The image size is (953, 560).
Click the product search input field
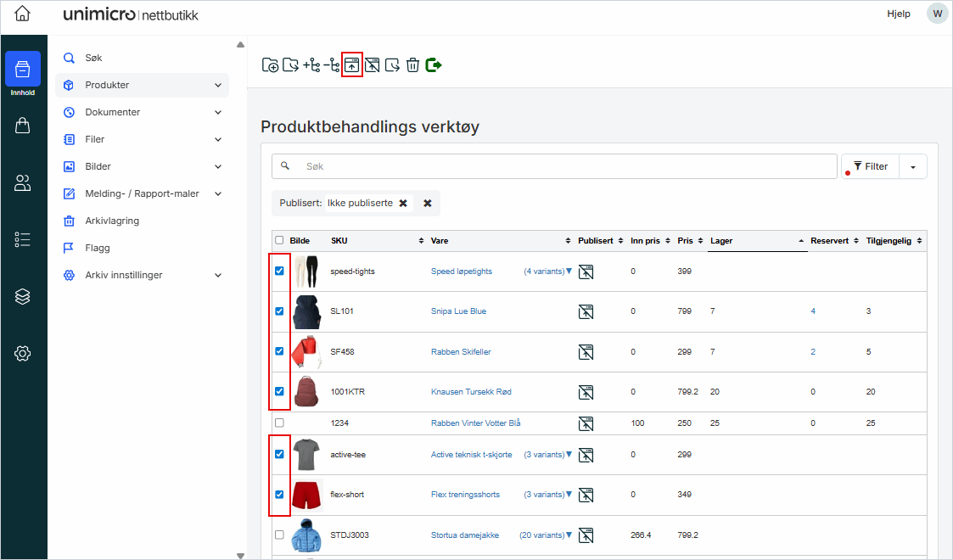pos(560,166)
